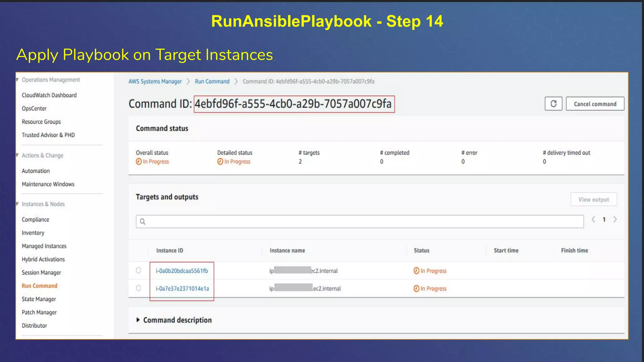This screenshot has width=644, height=362.
Task: Click clock icon for instance i-0a0b20bdcaa5561fb status
Action: (x=416, y=271)
